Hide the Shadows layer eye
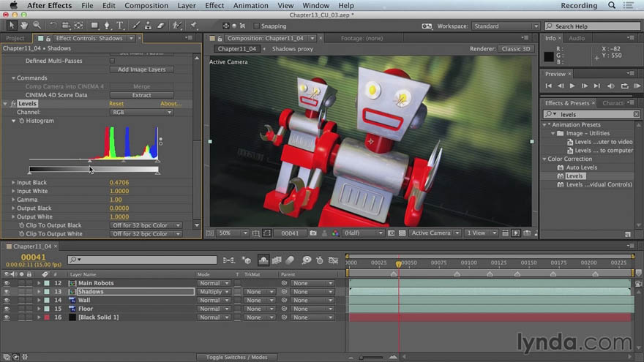 (7, 292)
